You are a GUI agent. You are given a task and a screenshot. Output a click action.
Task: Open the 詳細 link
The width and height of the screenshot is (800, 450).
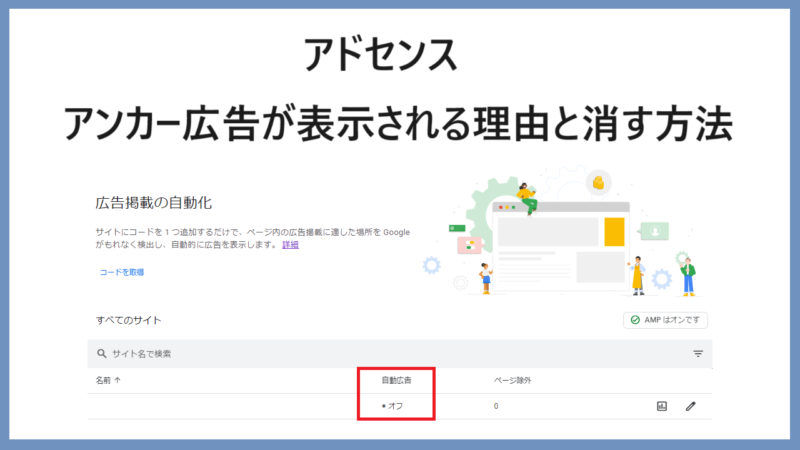(x=290, y=245)
